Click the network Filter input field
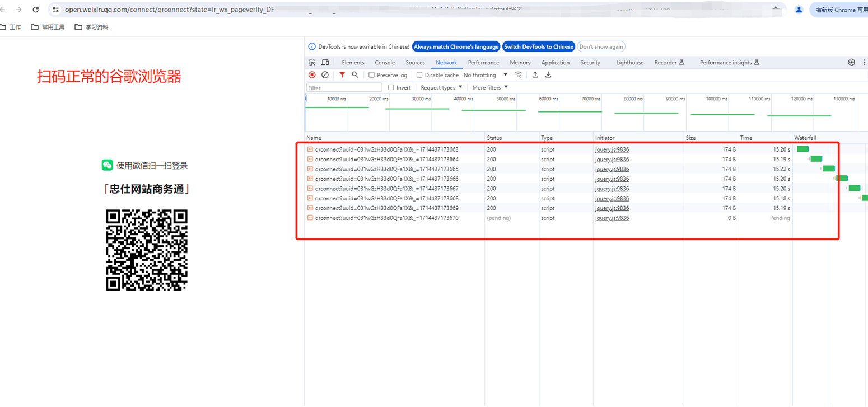The height and width of the screenshot is (407, 868). click(344, 88)
